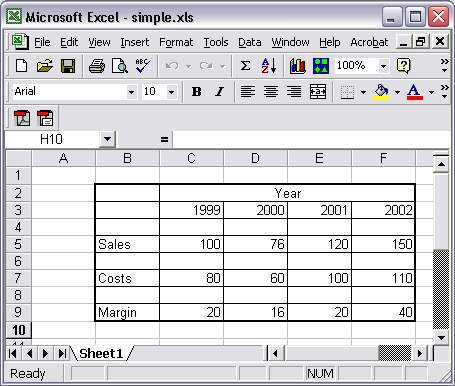The height and width of the screenshot is (386, 455).
Task: Open the Data menu
Action: point(250,42)
